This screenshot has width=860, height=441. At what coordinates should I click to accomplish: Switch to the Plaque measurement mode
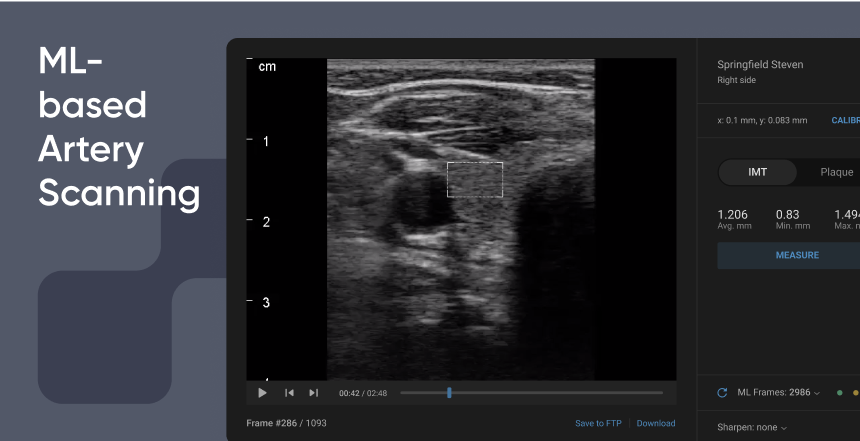[x=836, y=172]
